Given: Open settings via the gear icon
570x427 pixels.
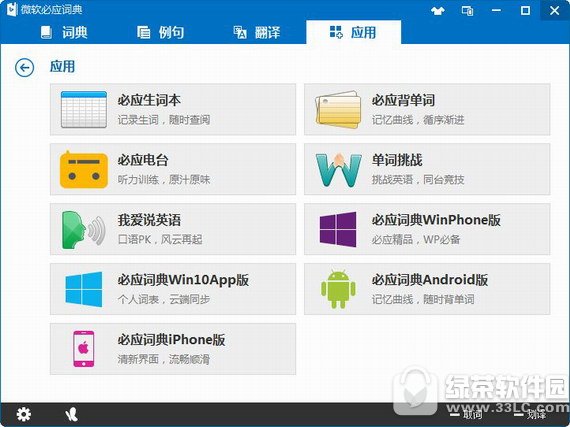Looking at the screenshot, I should [x=24, y=414].
